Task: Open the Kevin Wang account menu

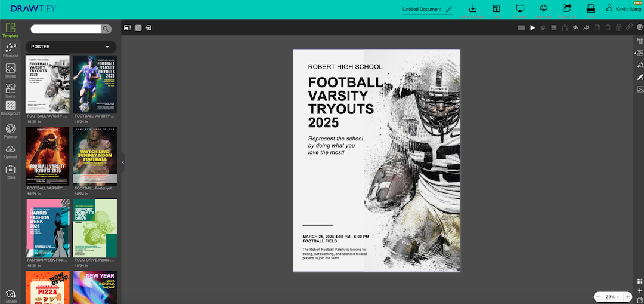Action: [x=625, y=8]
